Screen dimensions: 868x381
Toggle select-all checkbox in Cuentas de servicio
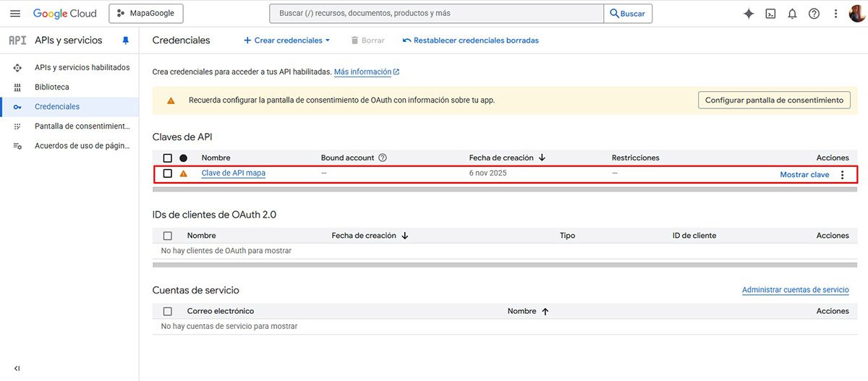(168, 311)
